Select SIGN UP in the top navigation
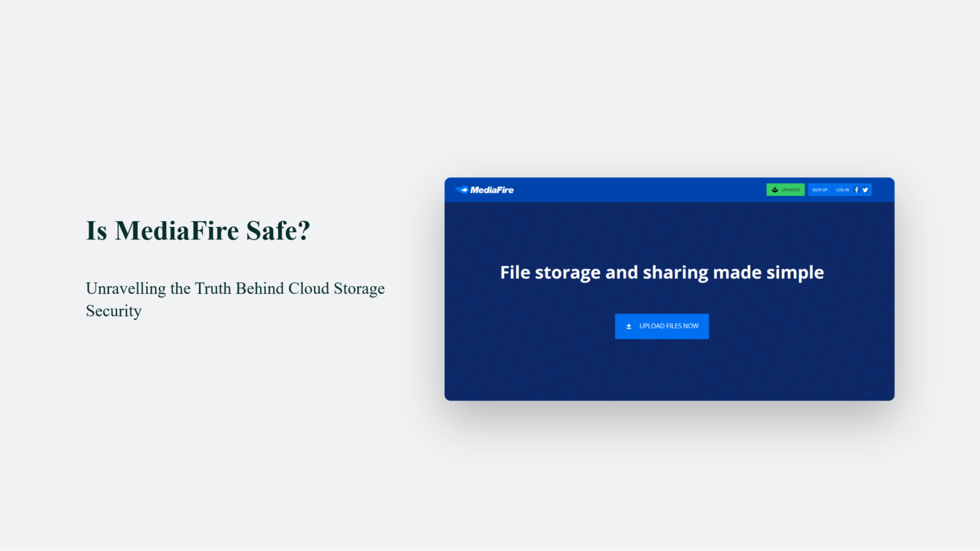The image size is (980, 551). tap(820, 189)
